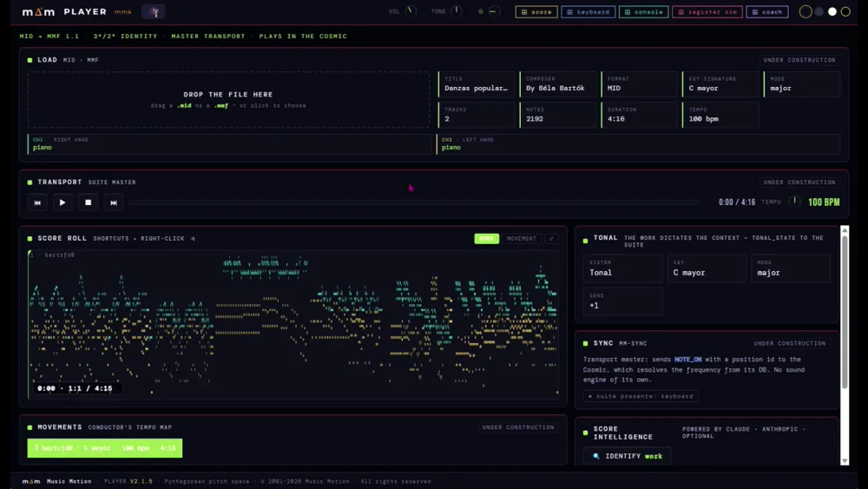Viewport: 868px width, 489px height.
Task: Adjust the VOL knob
Action: pyautogui.click(x=411, y=11)
